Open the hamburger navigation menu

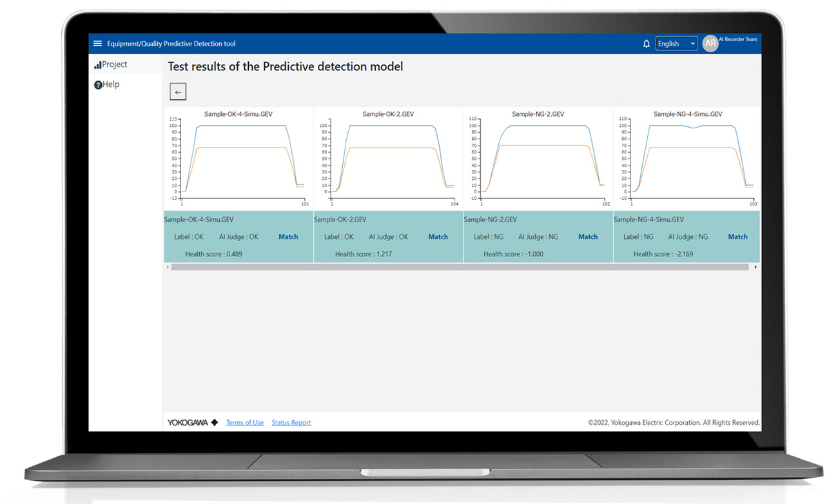(x=97, y=44)
